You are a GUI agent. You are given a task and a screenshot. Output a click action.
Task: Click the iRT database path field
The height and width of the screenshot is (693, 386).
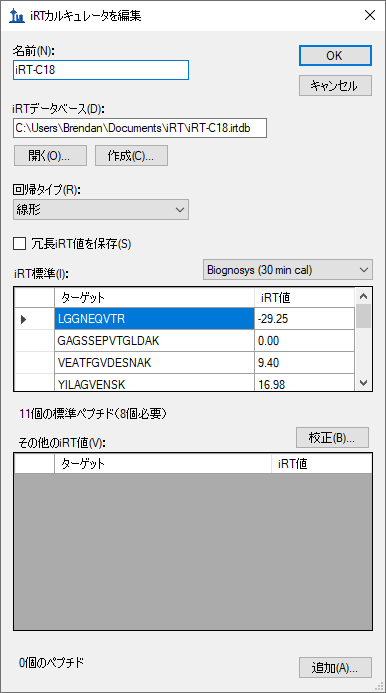click(140, 128)
